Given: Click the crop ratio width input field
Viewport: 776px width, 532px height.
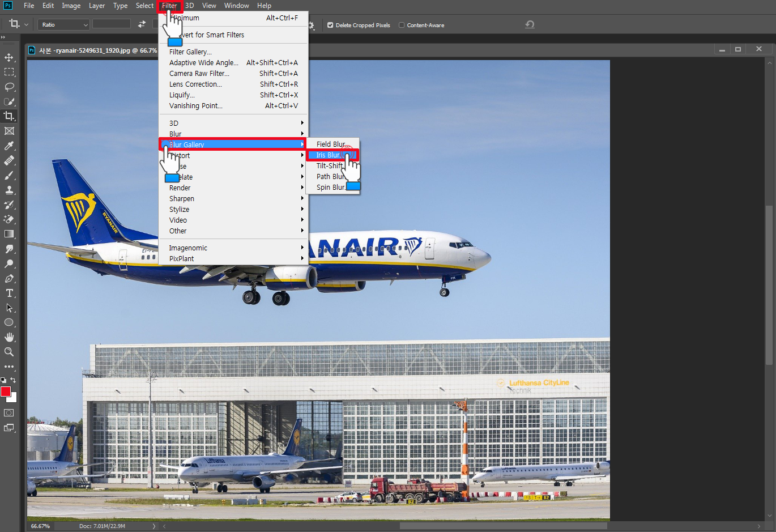Looking at the screenshot, I should 112,24.
